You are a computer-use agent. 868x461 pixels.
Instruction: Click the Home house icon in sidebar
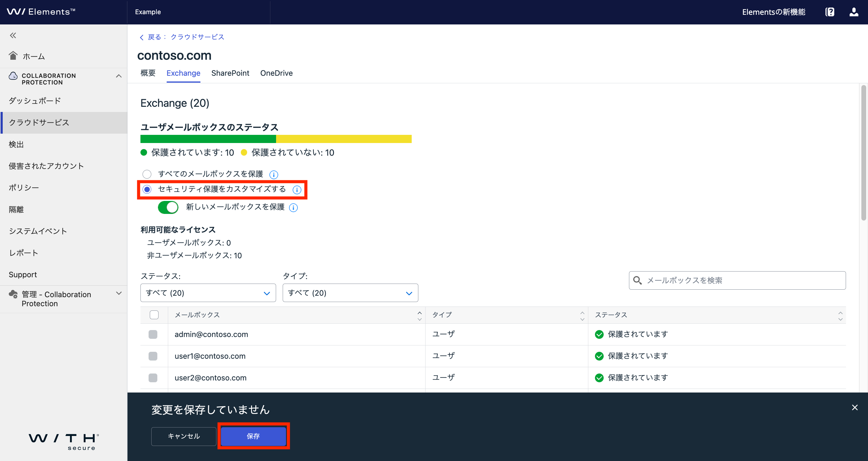coord(13,56)
